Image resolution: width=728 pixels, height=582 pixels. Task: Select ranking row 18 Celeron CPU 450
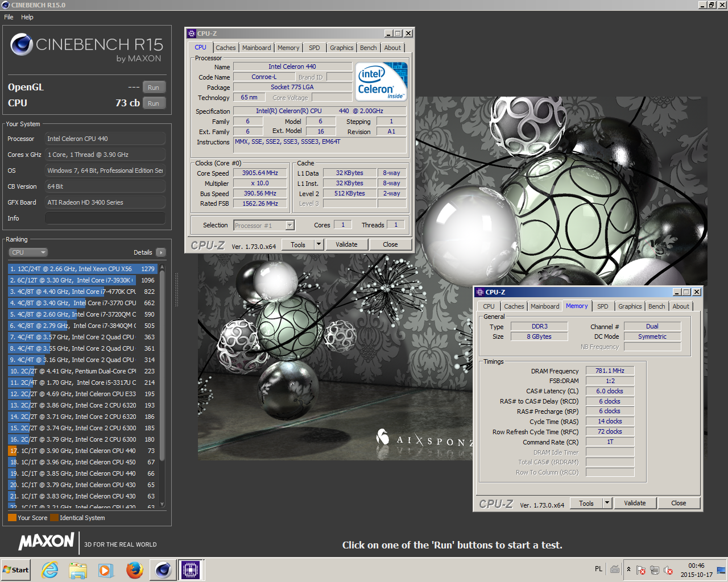[x=82, y=462]
